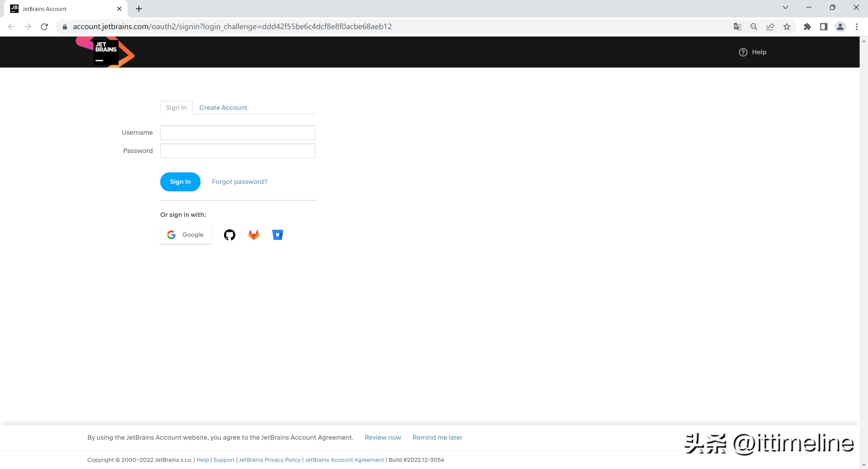Click into the Password field
This screenshot has height=469, width=868.
point(238,151)
